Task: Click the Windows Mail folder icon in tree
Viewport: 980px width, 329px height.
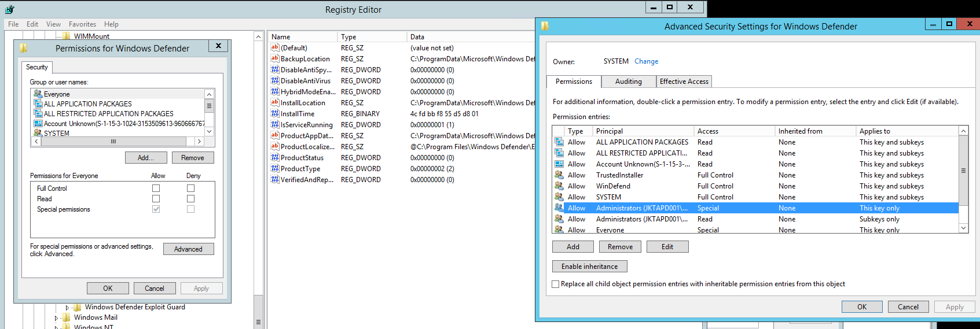Action: click(67, 317)
